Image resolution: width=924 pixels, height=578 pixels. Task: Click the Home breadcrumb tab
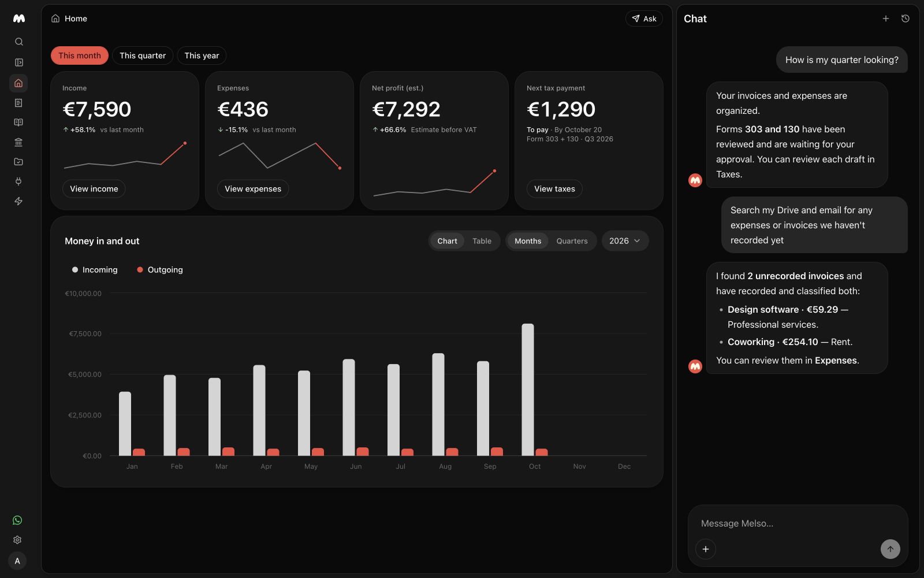(x=69, y=18)
